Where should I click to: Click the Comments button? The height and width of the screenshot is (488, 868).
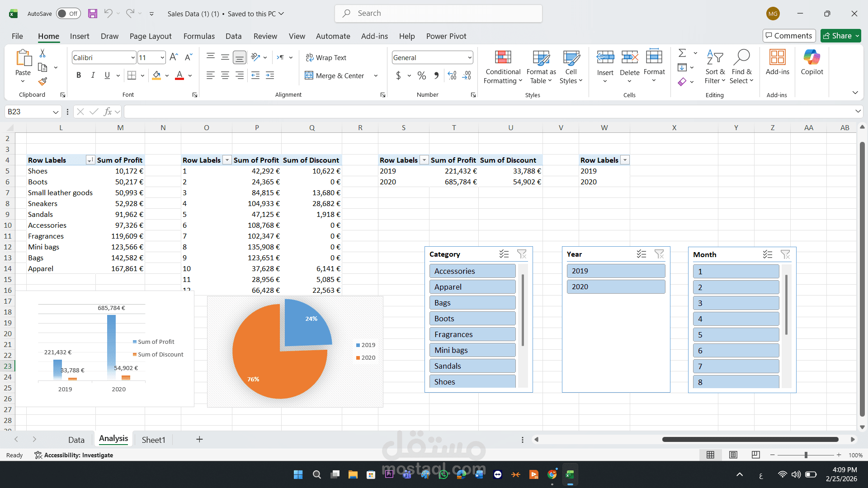(789, 36)
